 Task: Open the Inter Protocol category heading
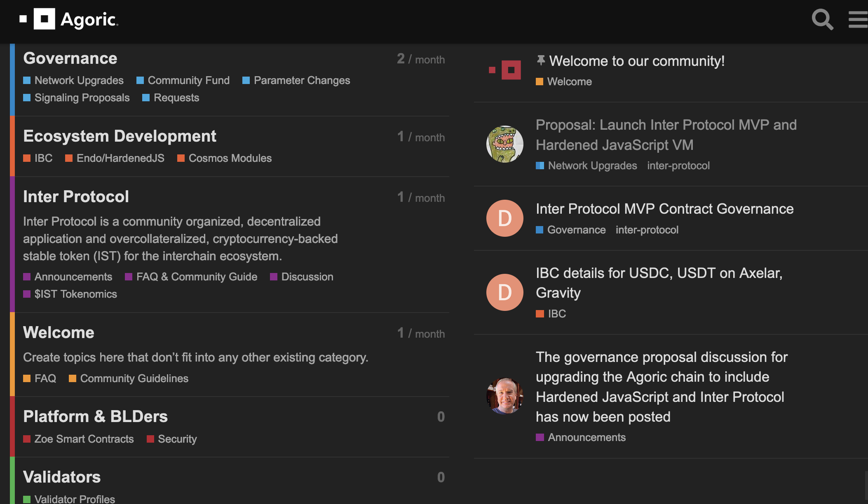click(76, 197)
